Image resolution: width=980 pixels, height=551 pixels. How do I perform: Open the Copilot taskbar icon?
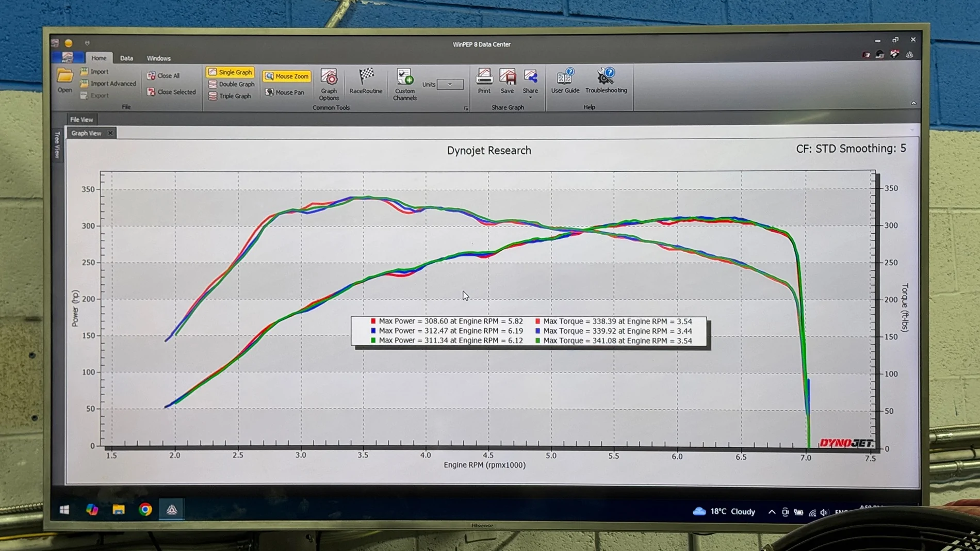[92, 510]
